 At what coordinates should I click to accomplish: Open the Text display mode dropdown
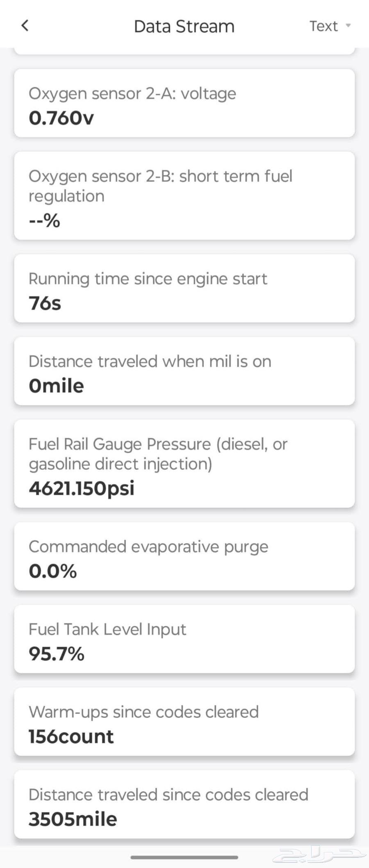click(x=324, y=26)
